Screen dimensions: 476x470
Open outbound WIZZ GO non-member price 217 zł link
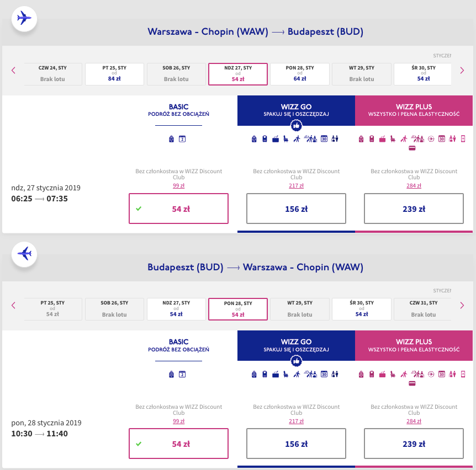pos(297,185)
